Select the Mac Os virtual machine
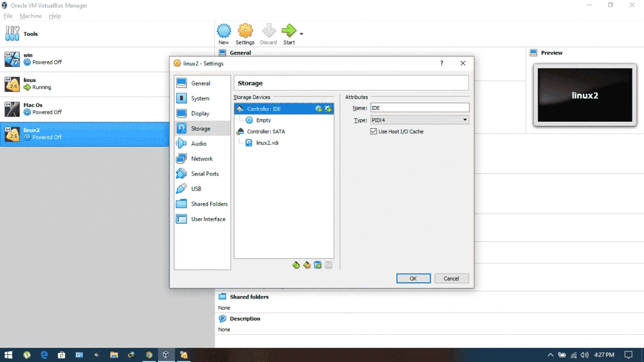 [x=107, y=109]
